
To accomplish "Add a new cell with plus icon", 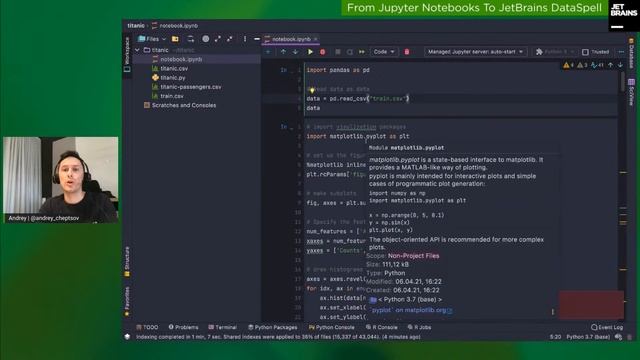I will (268, 52).
